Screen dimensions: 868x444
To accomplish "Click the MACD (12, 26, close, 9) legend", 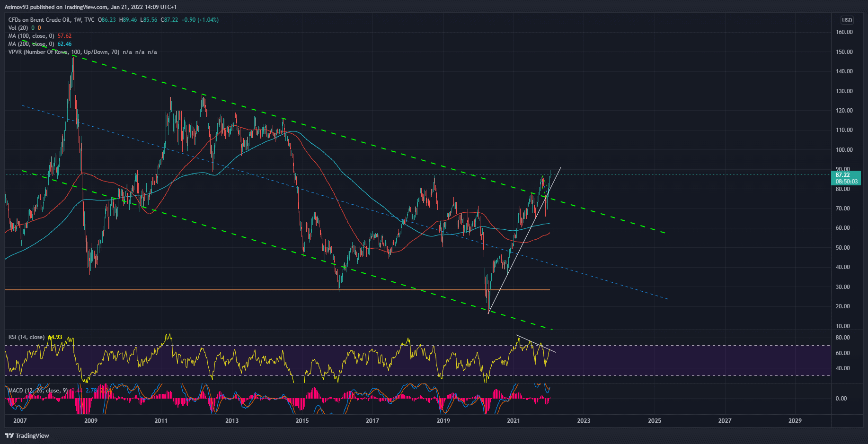I will click(x=37, y=391).
